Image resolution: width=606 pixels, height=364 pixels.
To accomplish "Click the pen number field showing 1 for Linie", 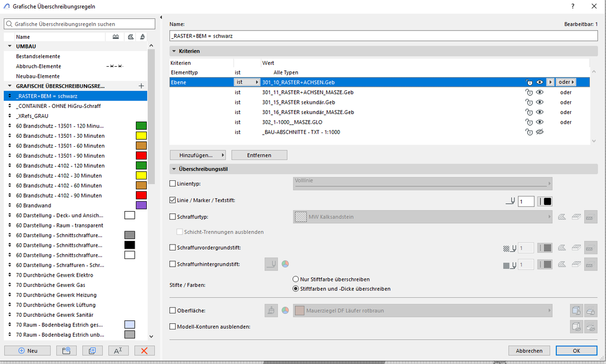I will [526, 201].
